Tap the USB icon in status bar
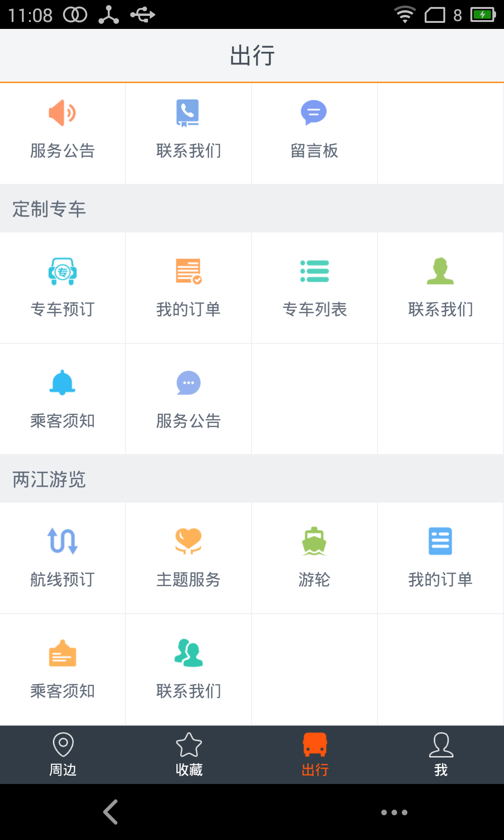 coord(143,15)
